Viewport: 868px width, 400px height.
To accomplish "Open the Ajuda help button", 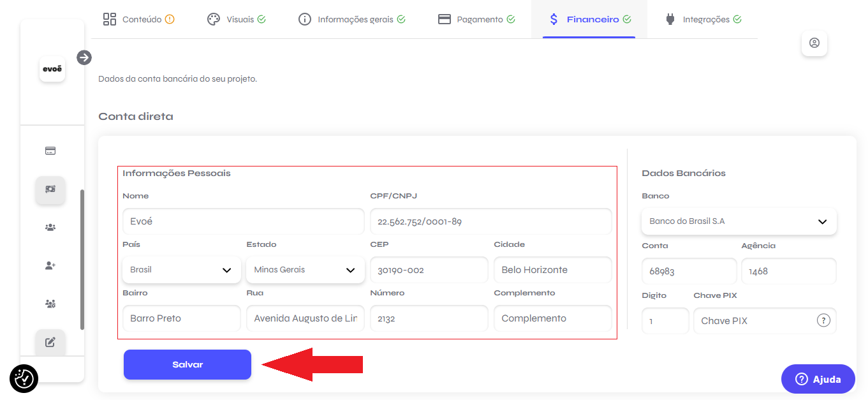I will coord(818,379).
